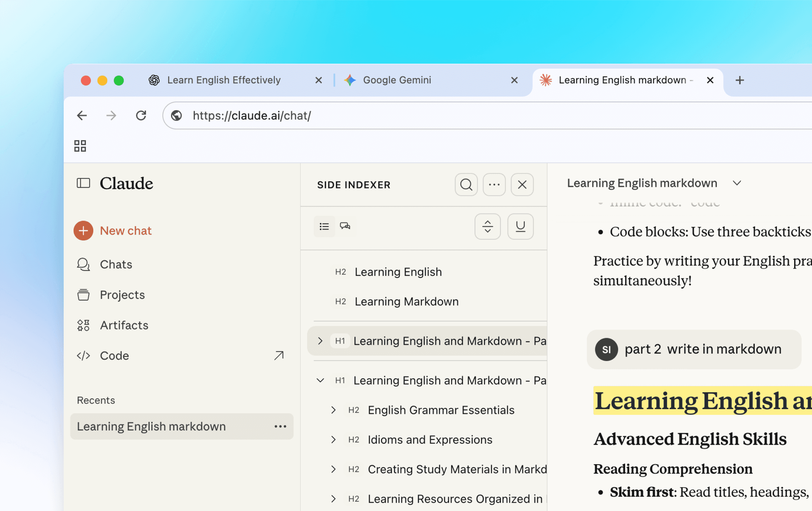Toggle expand-all headings in Side Indexer
Screen dimensions: 812x511
[x=487, y=226]
